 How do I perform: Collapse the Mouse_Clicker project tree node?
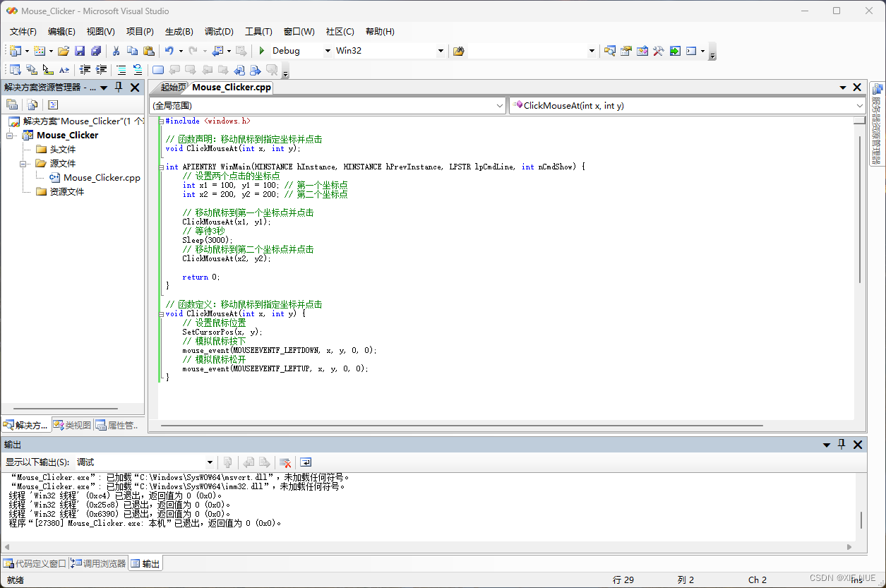[11, 135]
